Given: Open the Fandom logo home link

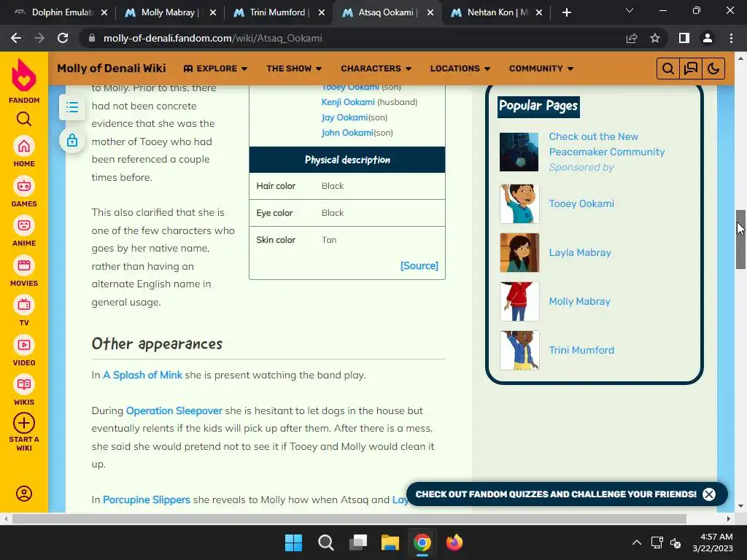Looking at the screenshot, I should point(24,80).
